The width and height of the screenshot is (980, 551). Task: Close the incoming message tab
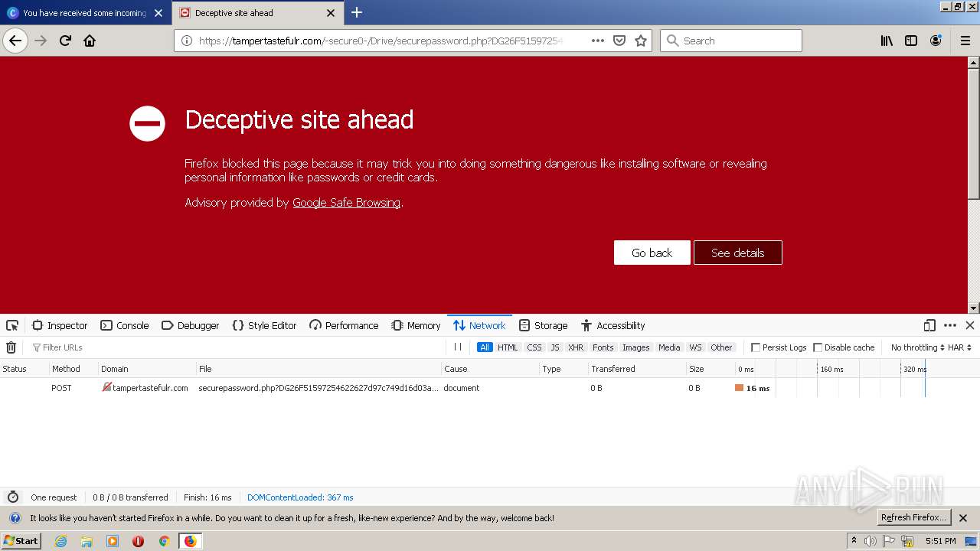158,13
